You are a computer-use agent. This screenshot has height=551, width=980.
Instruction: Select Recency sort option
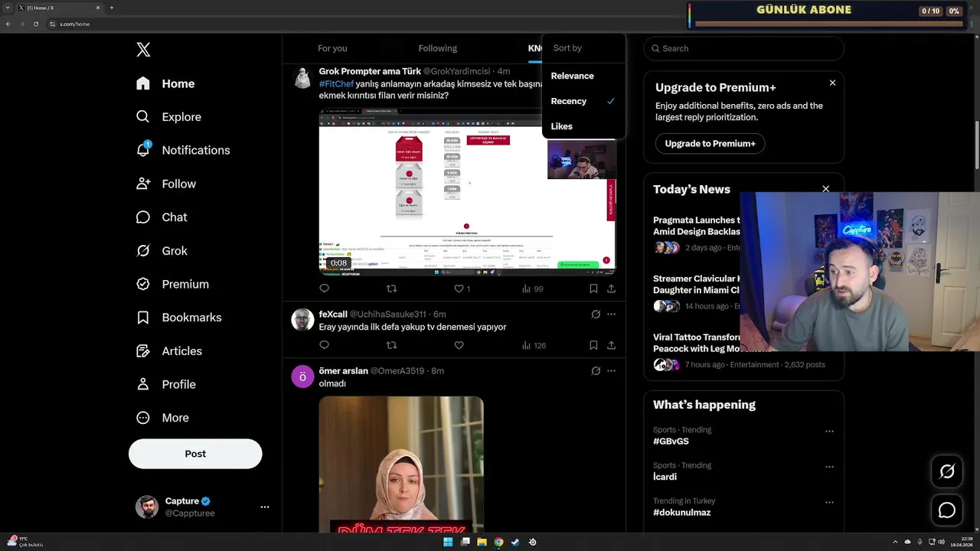pos(583,101)
